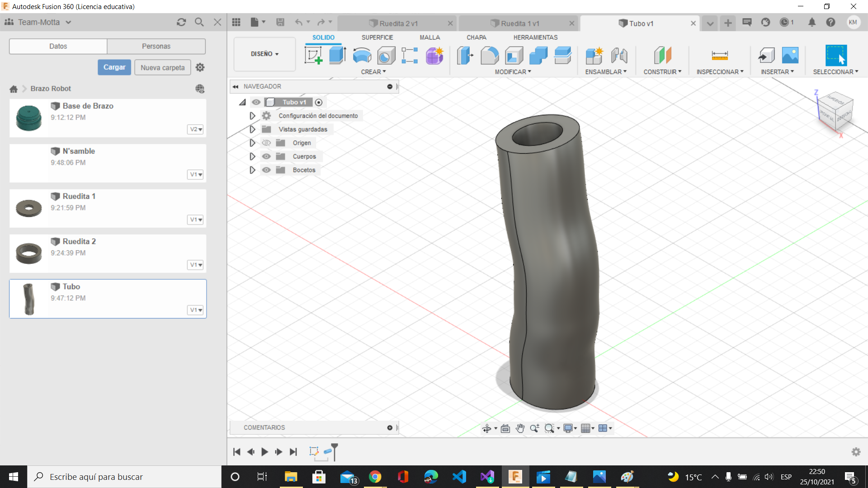Open the Create Form tool
The width and height of the screenshot is (868, 488).
[x=434, y=55]
